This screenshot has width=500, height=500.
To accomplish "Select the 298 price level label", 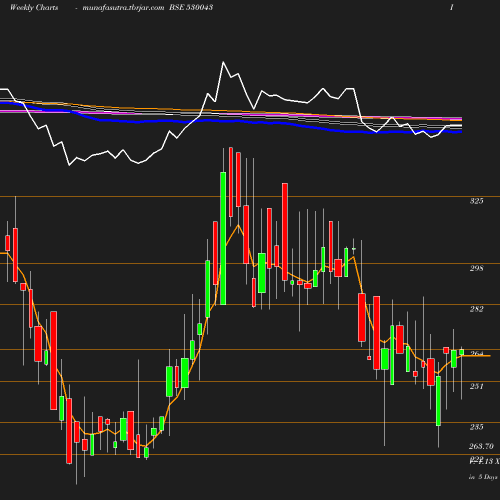I will 476,268.
